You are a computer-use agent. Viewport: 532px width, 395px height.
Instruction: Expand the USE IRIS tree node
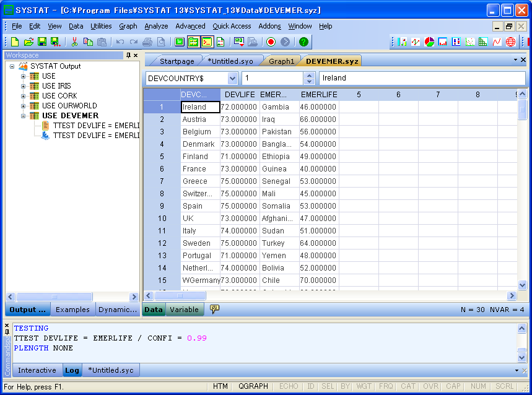pyautogui.click(x=23, y=86)
